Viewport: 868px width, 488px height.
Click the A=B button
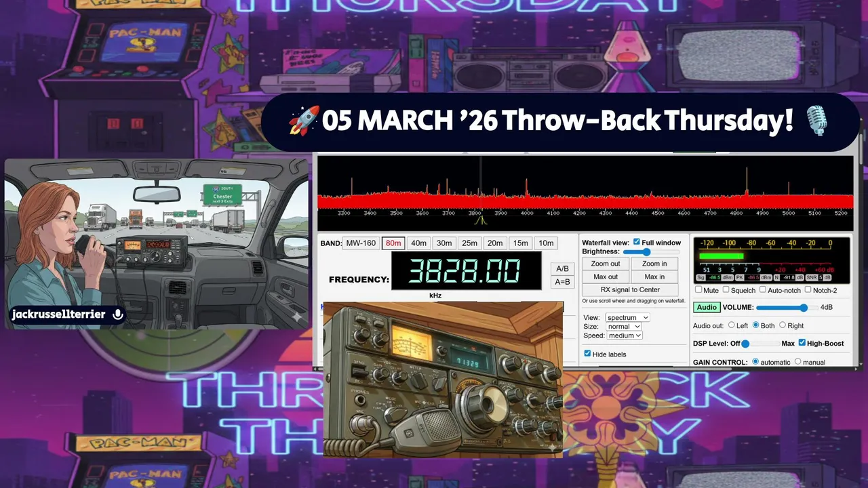point(562,282)
